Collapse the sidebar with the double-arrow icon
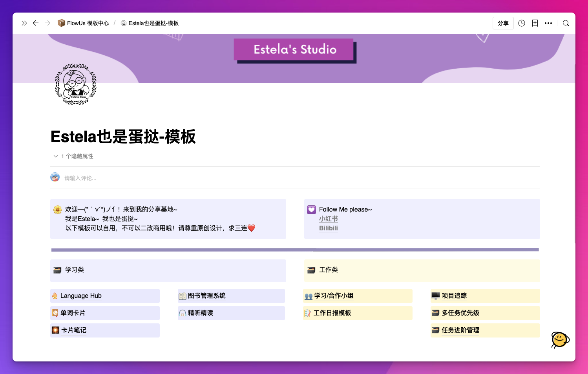The width and height of the screenshot is (588, 374). (x=24, y=23)
